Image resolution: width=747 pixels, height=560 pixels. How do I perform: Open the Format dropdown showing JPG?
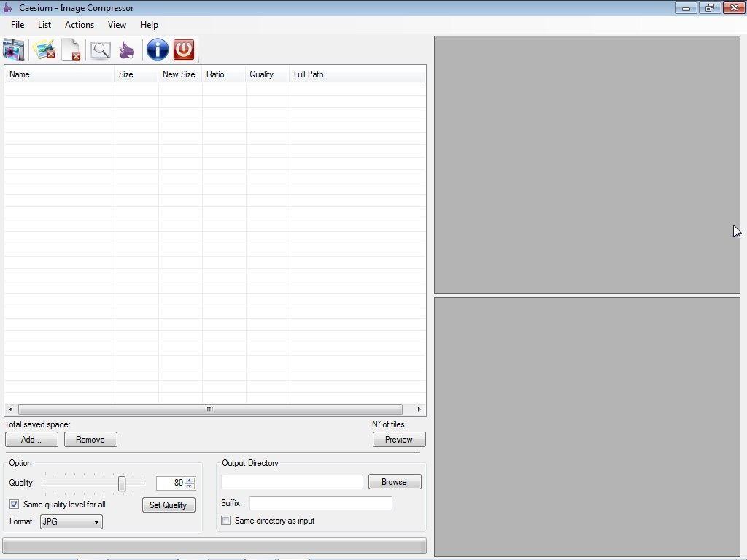tap(71, 521)
